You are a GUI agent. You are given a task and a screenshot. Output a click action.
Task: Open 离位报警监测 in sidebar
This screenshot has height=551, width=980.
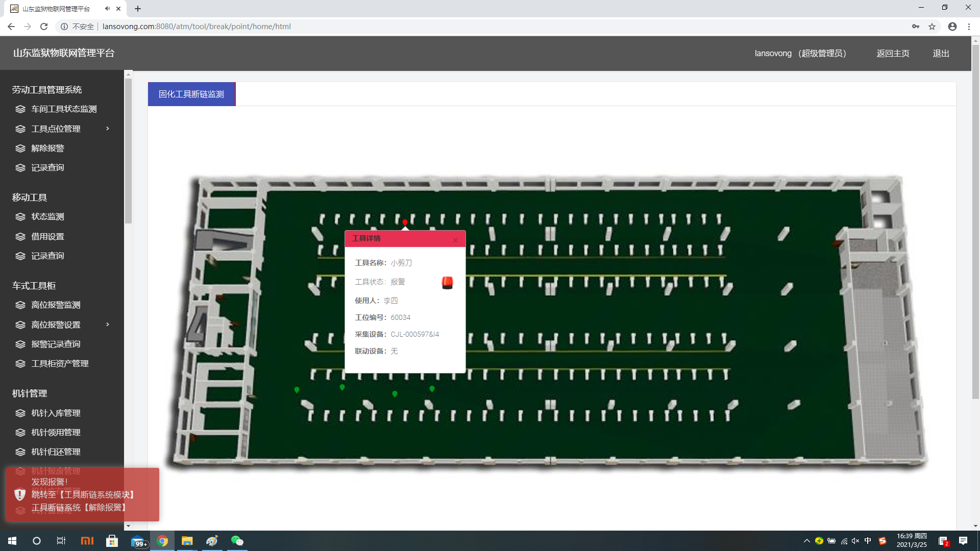56,305
